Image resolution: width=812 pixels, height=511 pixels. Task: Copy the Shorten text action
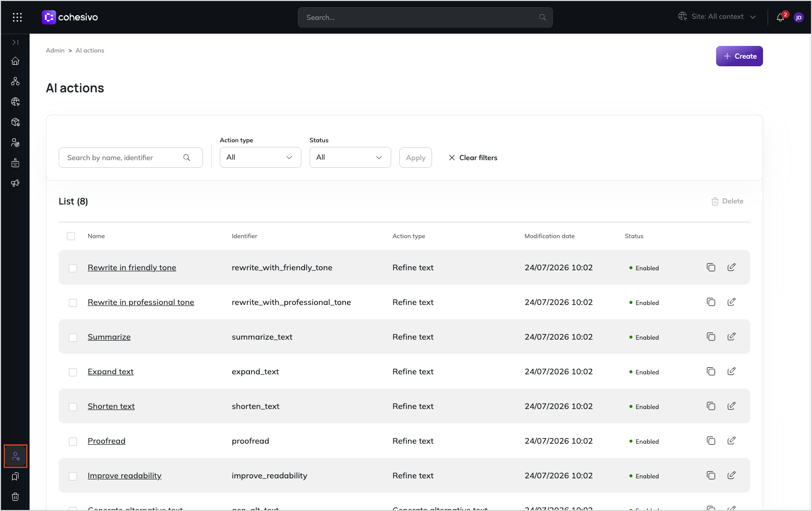711,406
